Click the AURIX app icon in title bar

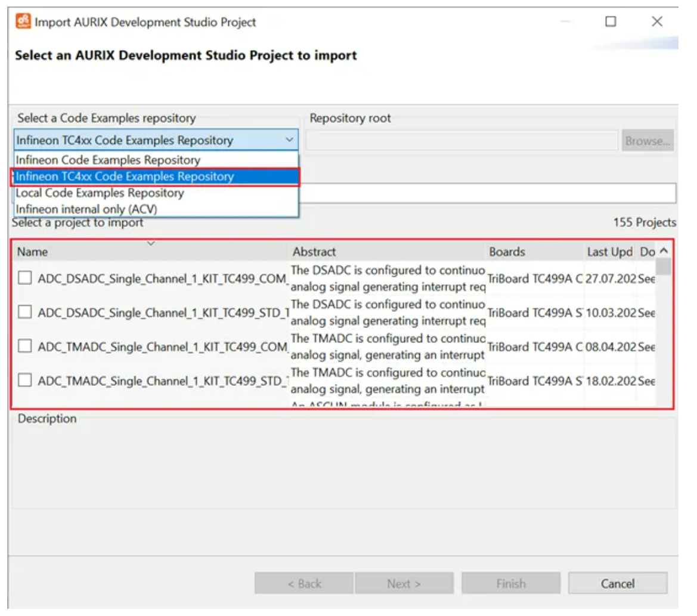22,22
